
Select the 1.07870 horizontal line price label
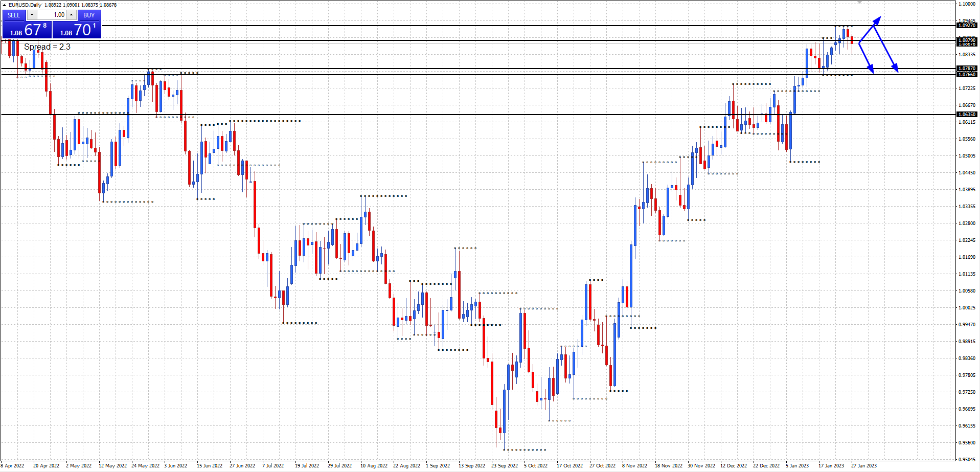coord(967,69)
